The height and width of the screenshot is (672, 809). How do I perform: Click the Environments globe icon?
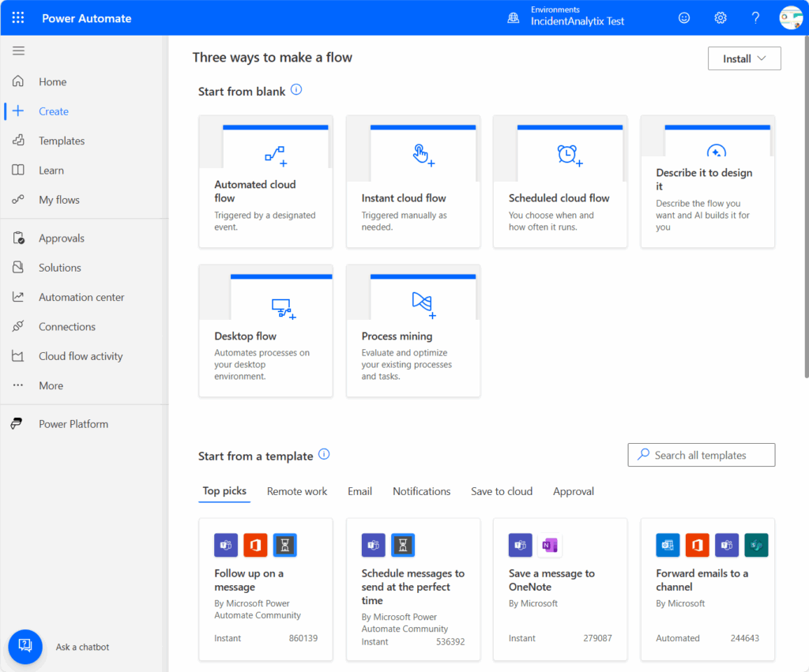coord(514,18)
